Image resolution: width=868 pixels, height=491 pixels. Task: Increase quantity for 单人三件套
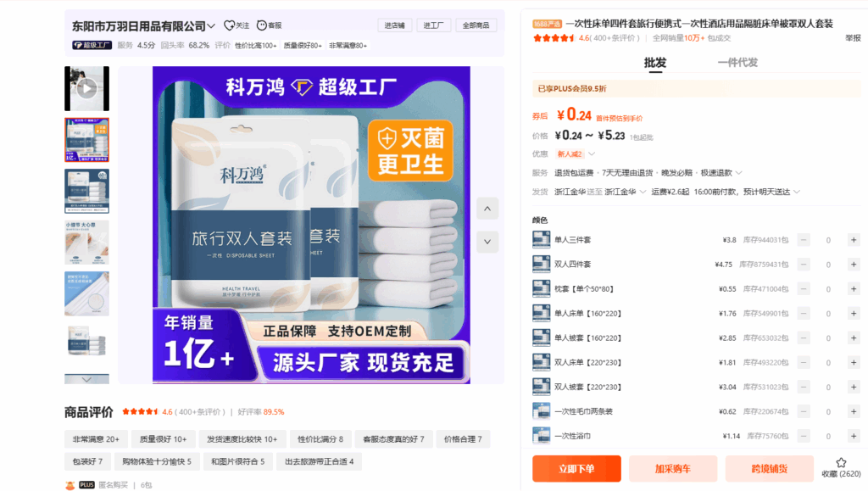pos(853,240)
